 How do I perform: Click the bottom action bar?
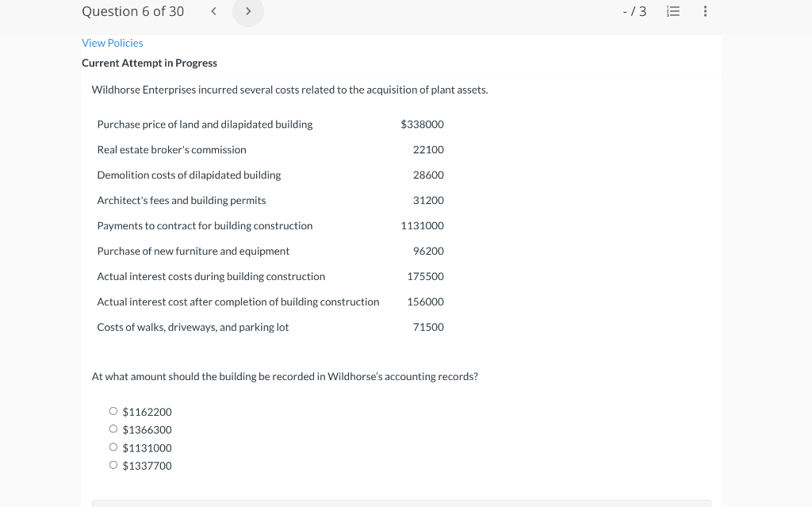[402, 504]
